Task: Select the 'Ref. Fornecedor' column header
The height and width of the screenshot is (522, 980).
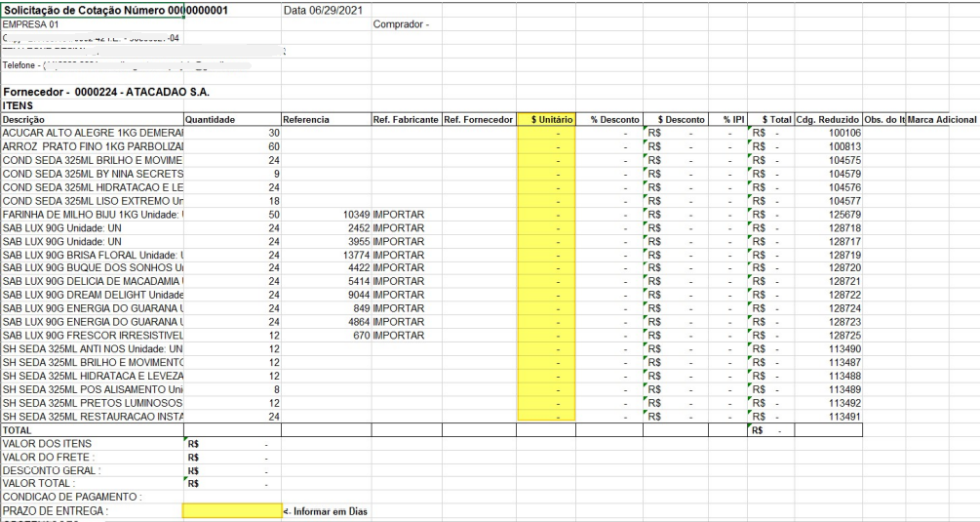Action: [x=479, y=119]
